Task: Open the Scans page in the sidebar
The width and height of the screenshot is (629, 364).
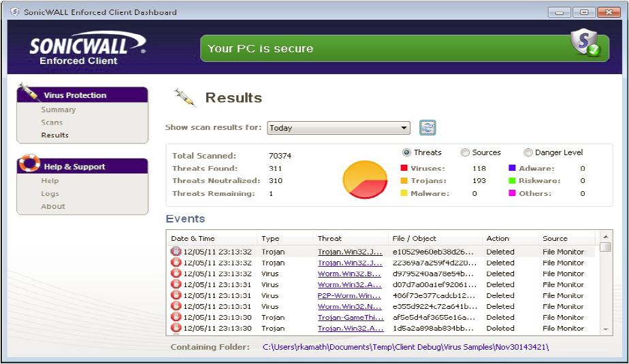Action: pos(52,122)
